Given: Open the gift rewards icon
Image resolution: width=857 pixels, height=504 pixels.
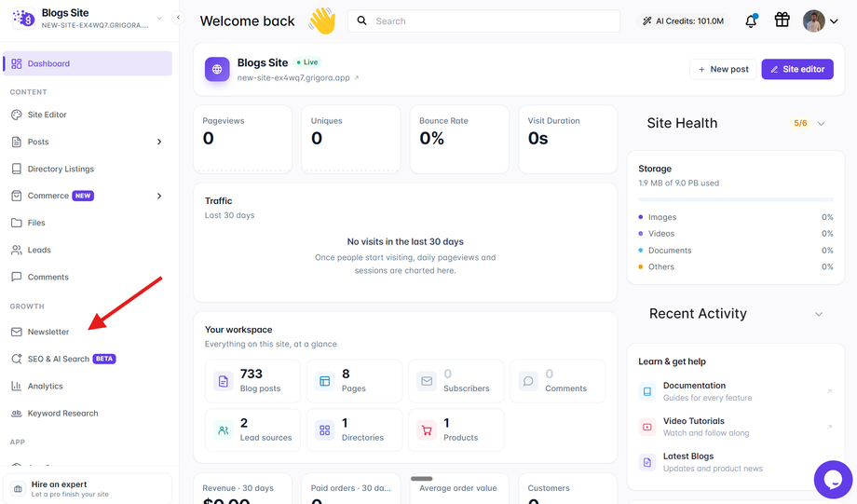Looking at the screenshot, I should (782, 20).
